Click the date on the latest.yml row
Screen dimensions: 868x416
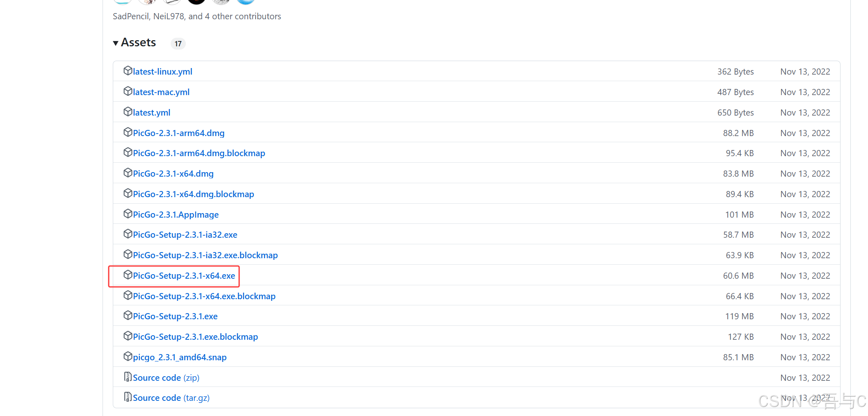(805, 113)
